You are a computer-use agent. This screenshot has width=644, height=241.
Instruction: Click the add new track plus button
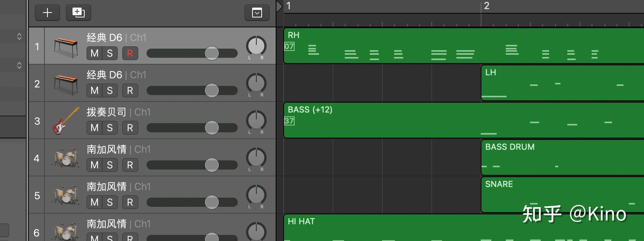pyautogui.click(x=47, y=13)
